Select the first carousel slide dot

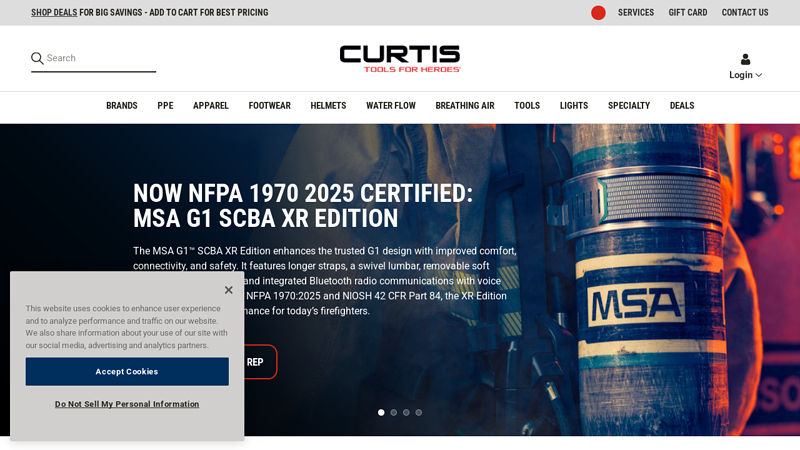coord(381,412)
